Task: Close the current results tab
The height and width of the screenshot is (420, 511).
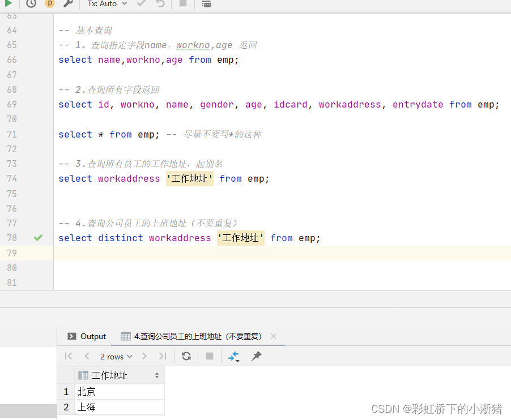Action: point(274,336)
